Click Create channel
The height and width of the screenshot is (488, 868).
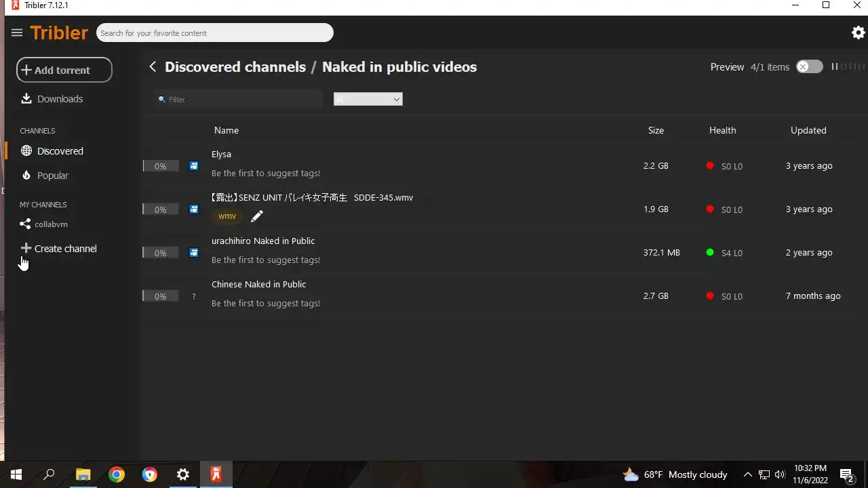[59, 249]
